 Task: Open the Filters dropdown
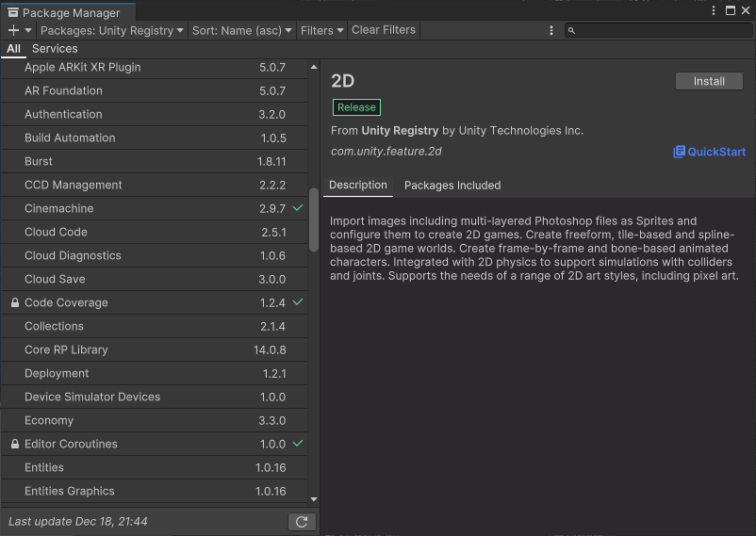pos(321,30)
